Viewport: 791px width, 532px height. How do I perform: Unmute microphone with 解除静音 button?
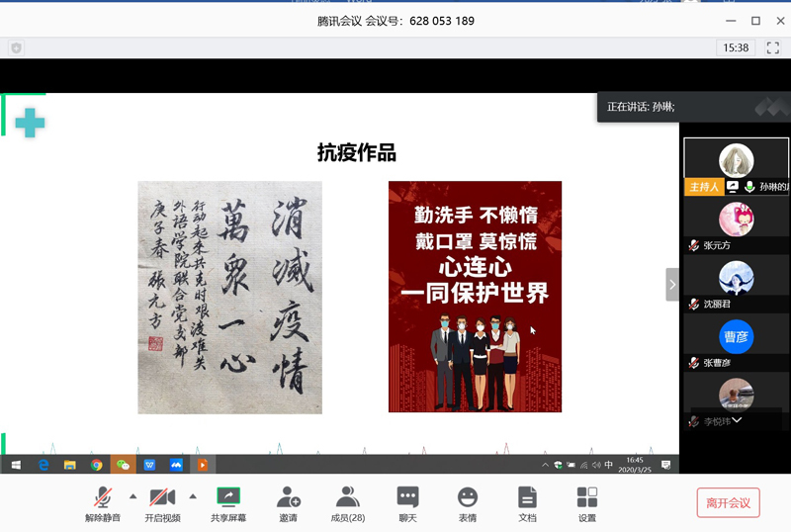103,502
